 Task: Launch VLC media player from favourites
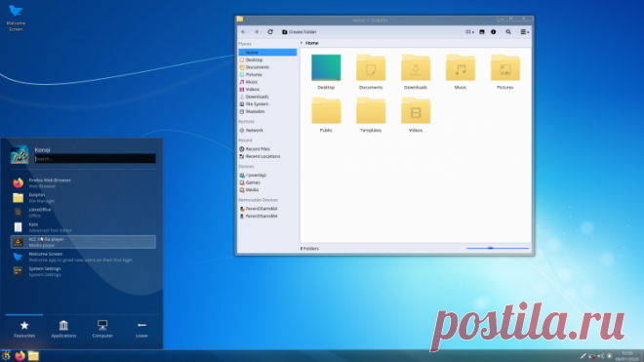pos(83,242)
